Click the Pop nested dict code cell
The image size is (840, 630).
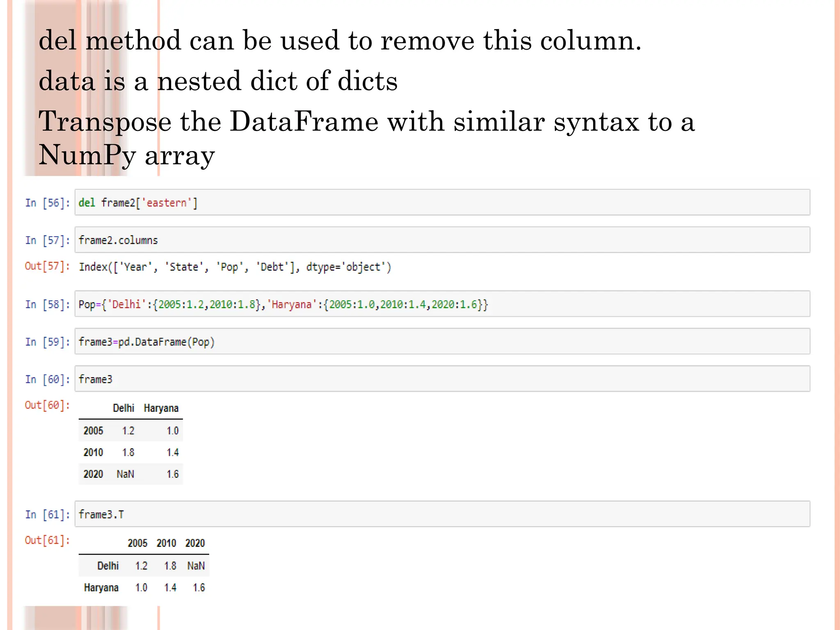(x=442, y=304)
